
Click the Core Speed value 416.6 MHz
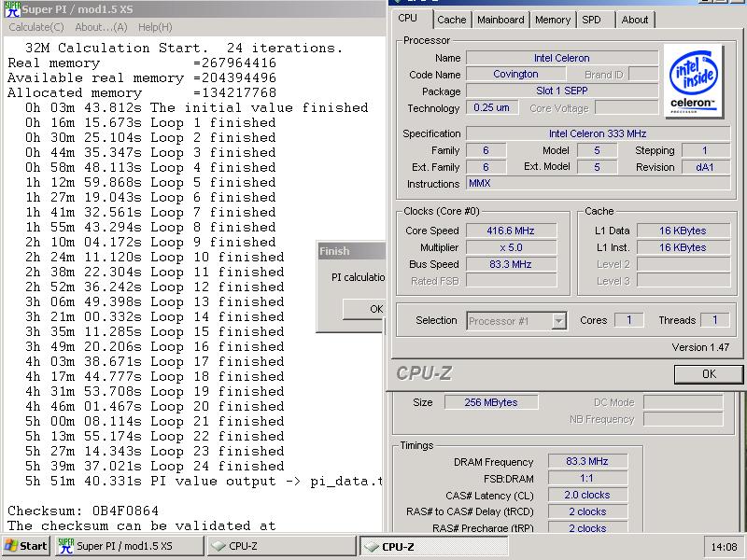[x=511, y=231]
